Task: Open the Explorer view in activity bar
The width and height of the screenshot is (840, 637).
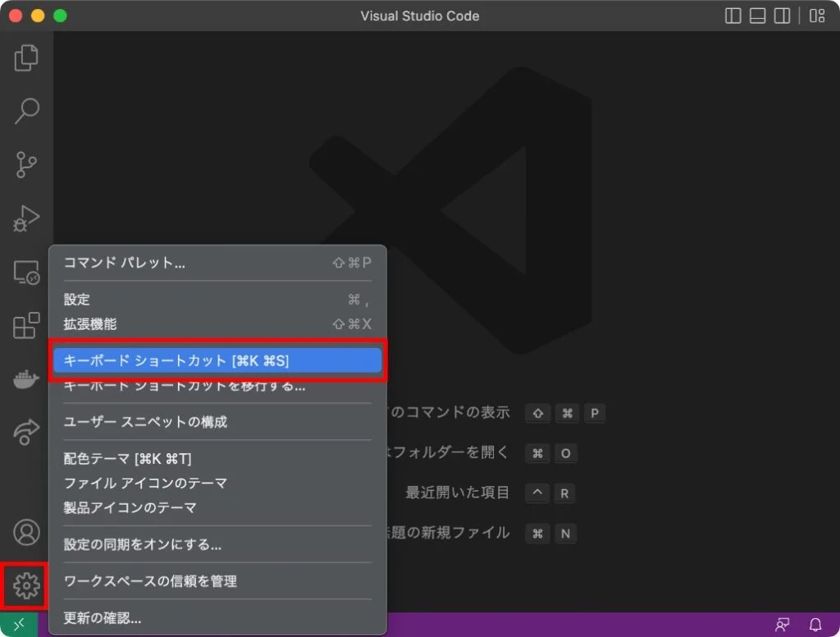Action: [x=26, y=57]
